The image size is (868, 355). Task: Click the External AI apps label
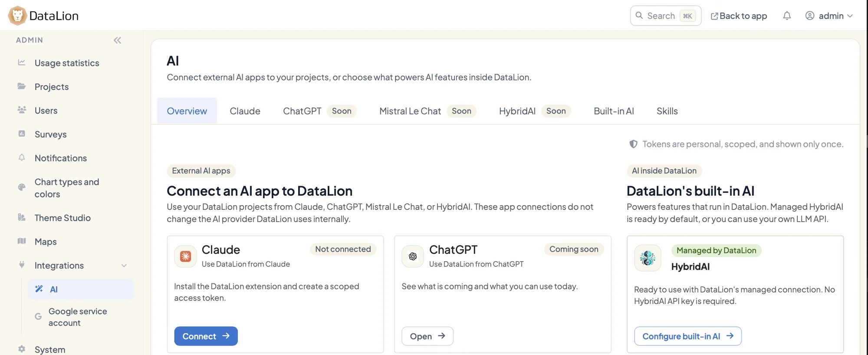[201, 171]
